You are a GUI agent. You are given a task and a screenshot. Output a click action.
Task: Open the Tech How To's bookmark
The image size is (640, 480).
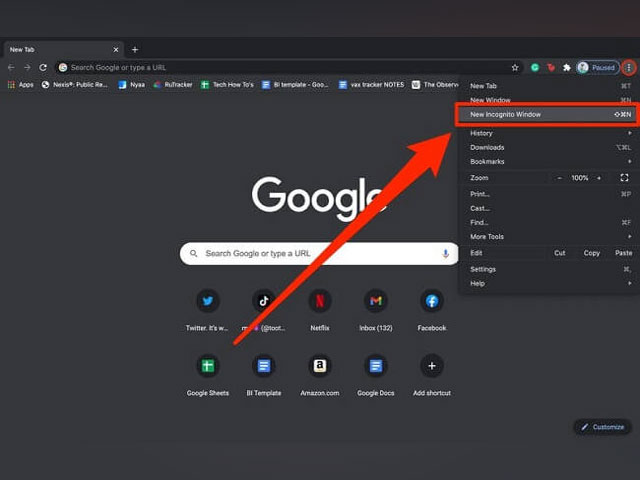(x=227, y=84)
